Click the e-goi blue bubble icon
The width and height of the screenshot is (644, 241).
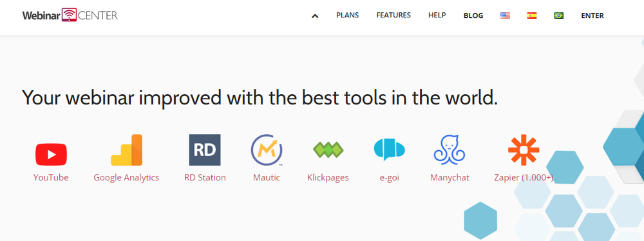pos(390,149)
